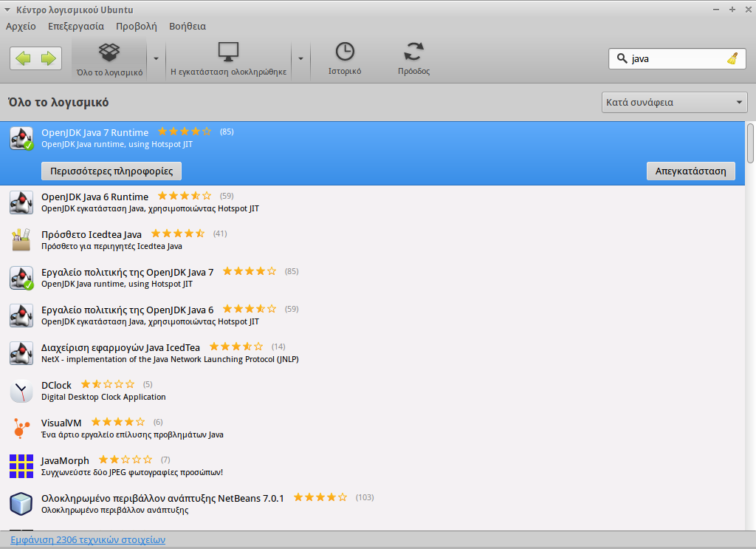Open the Κατά συνάφεια sort dropdown
Image resolution: width=756 pixels, height=549 pixels.
[674, 102]
